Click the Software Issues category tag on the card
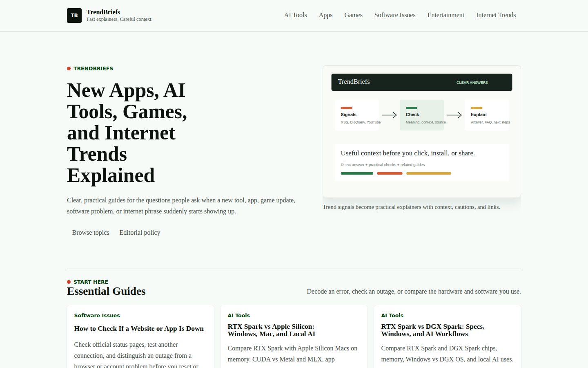Screen dimensions: 588x368 (97, 316)
